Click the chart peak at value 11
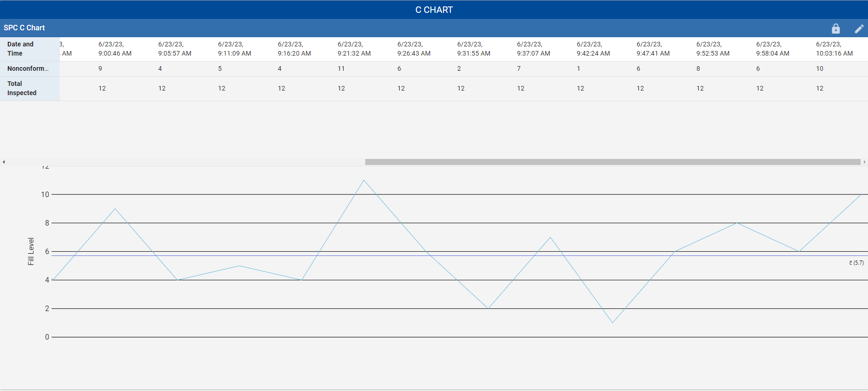The width and height of the screenshot is (868, 391). pos(364,180)
